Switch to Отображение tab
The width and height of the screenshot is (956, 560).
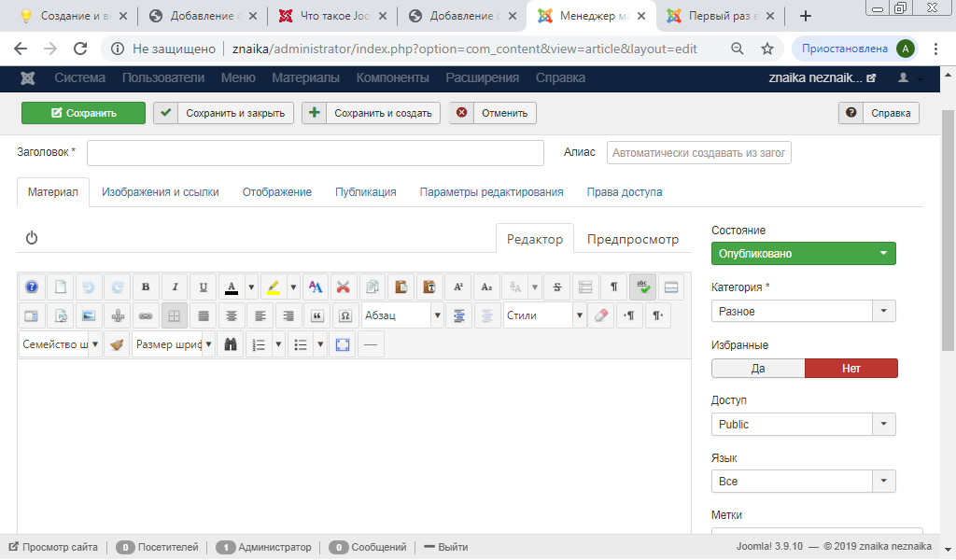point(276,192)
